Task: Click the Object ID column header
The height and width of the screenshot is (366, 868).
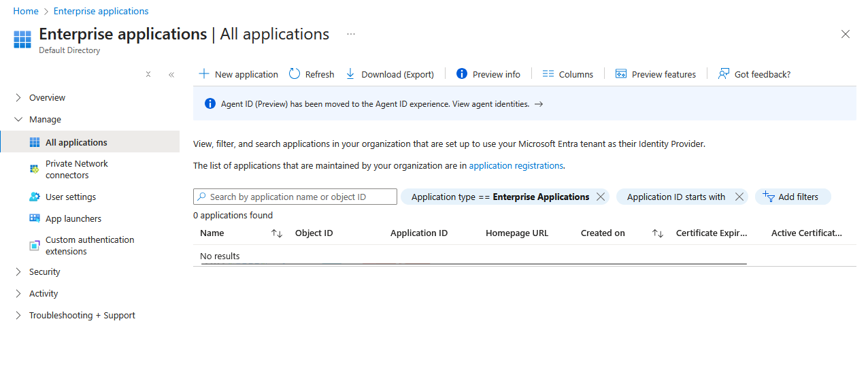Action: pyautogui.click(x=314, y=233)
